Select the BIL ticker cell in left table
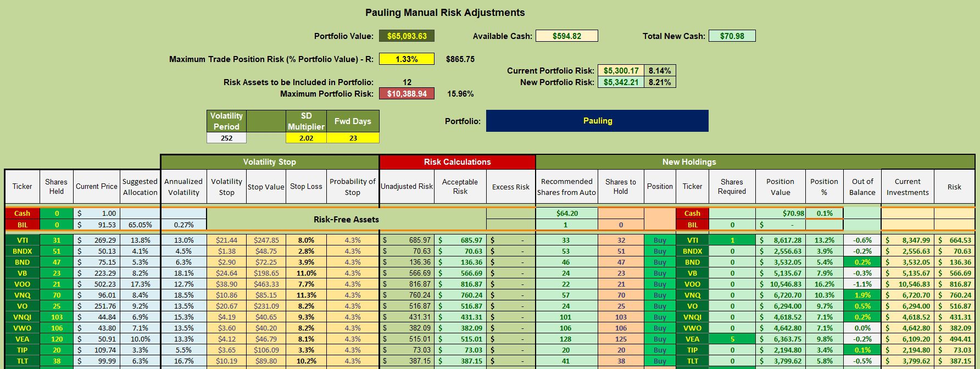 (x=22, y=225)
